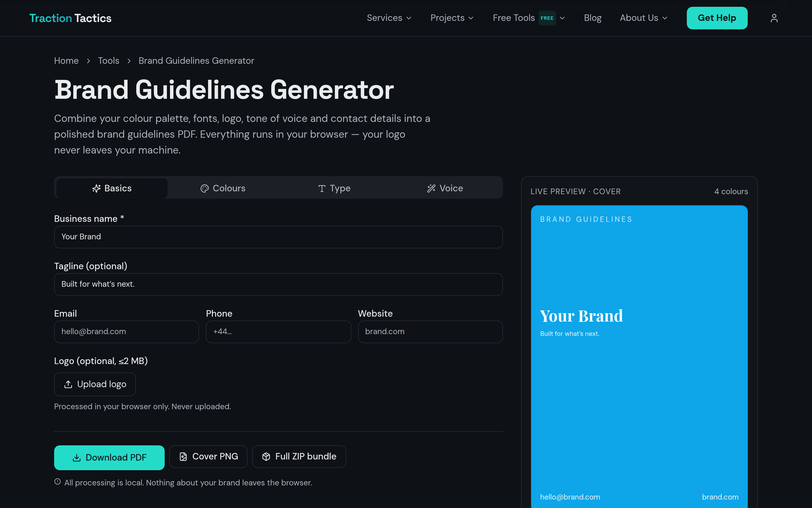Click the Traction Tactics logo

click(70, 18)
